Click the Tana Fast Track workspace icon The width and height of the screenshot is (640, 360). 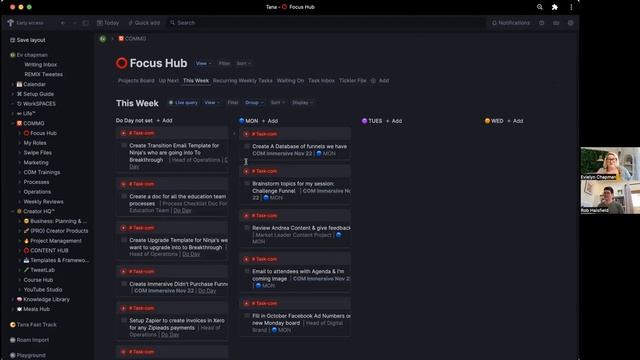point(13,325)
